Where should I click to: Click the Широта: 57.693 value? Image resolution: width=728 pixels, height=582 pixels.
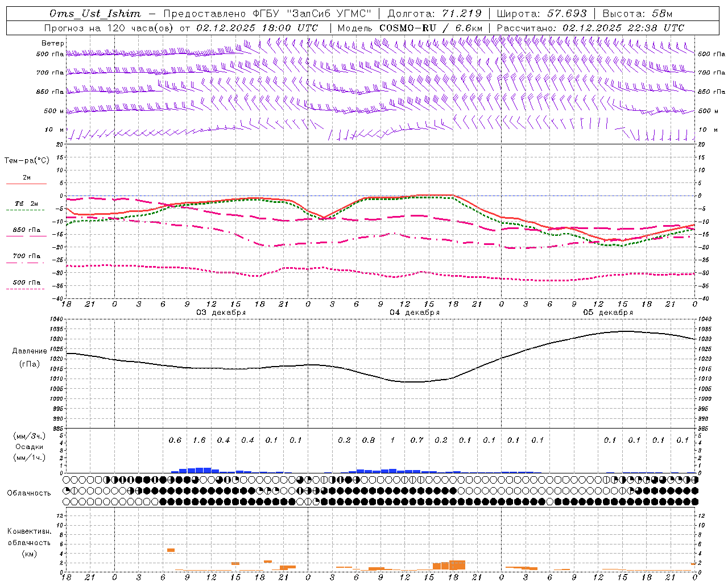[541, 14]
